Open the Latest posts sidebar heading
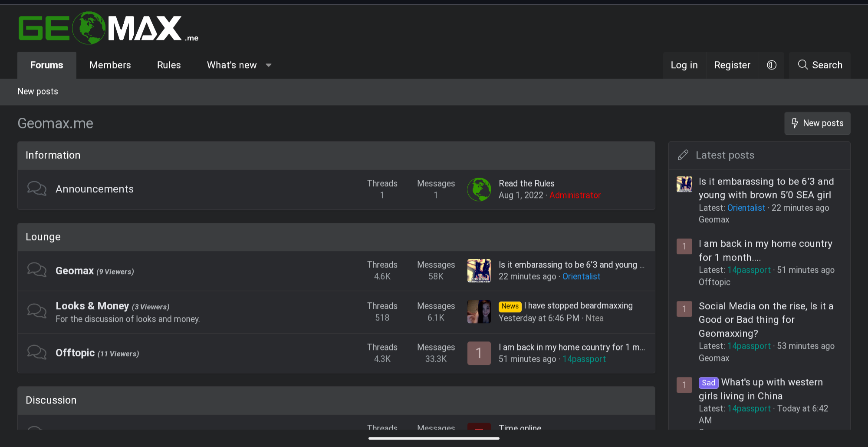 (x=725, y=155)
